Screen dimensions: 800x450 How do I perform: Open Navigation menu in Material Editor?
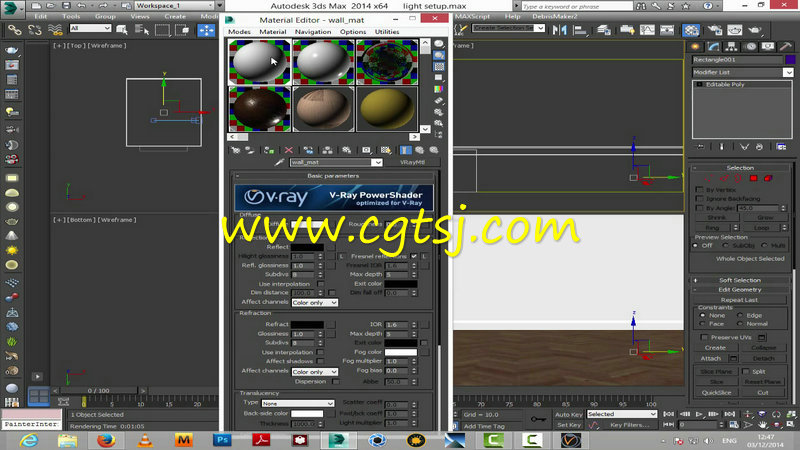click(313, 32)
